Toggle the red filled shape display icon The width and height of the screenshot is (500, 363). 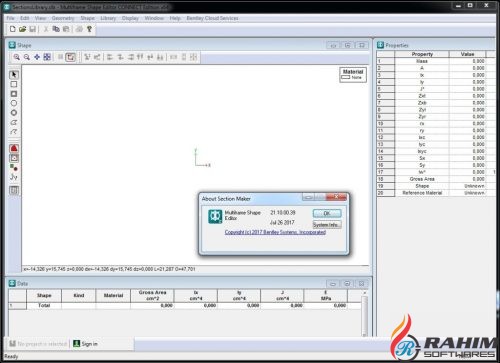click(x=14, y=148)
